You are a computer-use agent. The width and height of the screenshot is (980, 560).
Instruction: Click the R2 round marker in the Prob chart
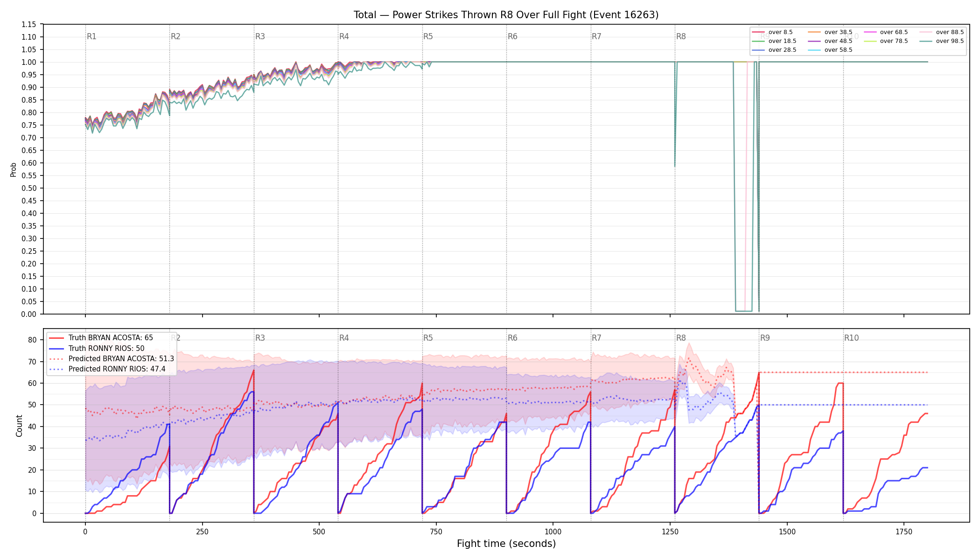pyautogui.click(x=175, y=36)
